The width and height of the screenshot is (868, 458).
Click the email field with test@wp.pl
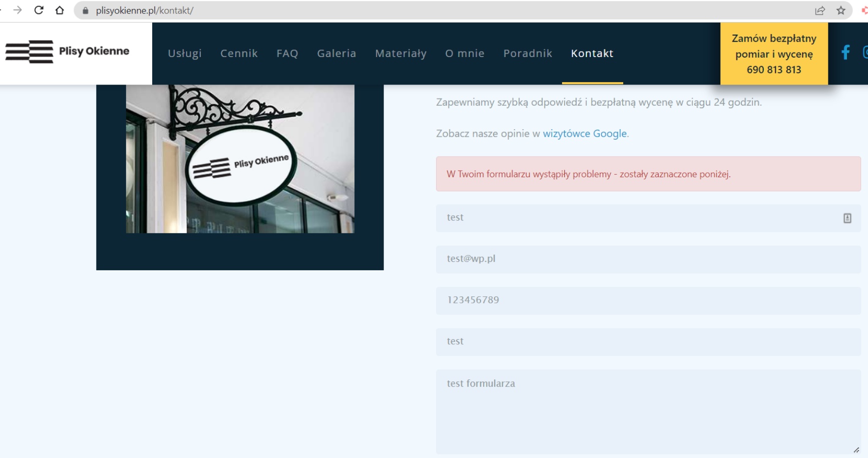[648, 259]
